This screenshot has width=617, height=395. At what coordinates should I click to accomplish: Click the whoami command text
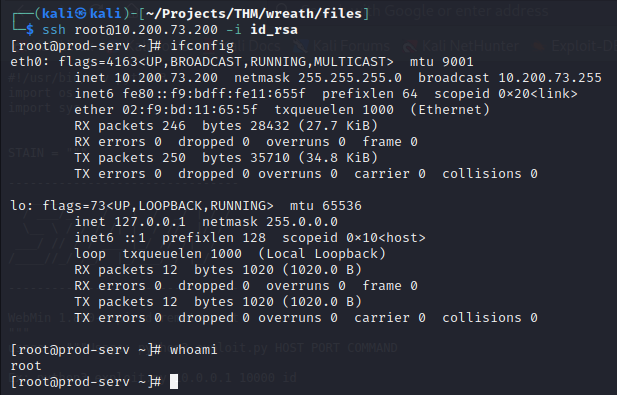193,350
